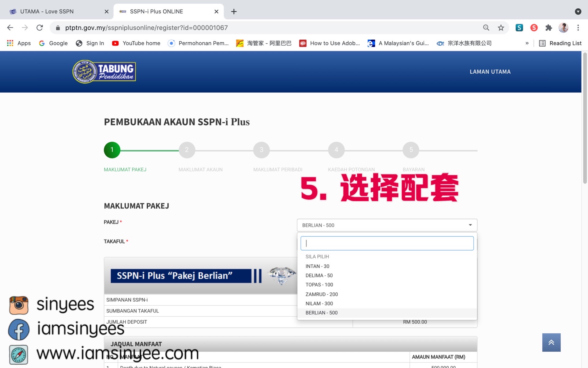Click the JADUAL MANFAAT section header
Viewport: 588px width, 368px height.
pos(290,344)
